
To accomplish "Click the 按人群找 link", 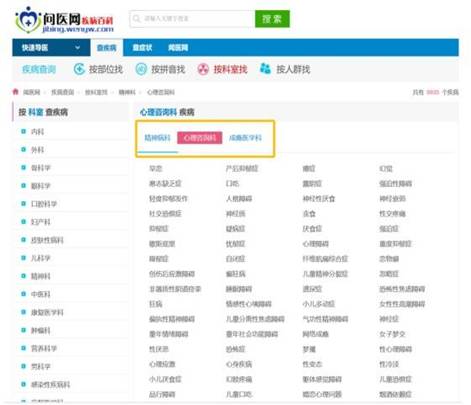I will pyautogui.click(x=293, y=69).
